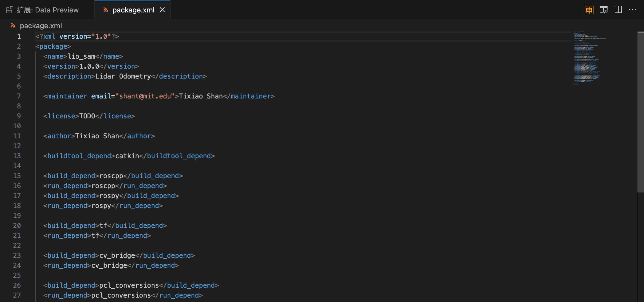
Task: Click the file type icon in the breadcrumb bar
Action: click(13, 26)
